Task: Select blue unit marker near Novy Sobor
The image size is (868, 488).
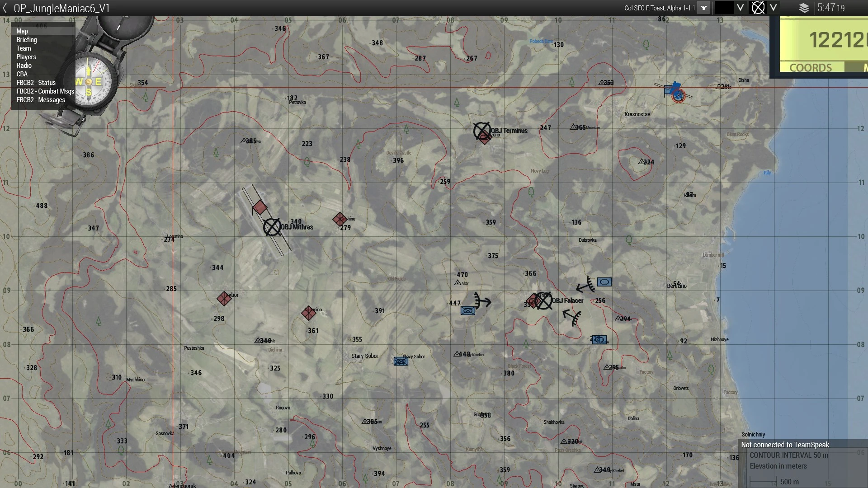Action: tap(401, 361)
